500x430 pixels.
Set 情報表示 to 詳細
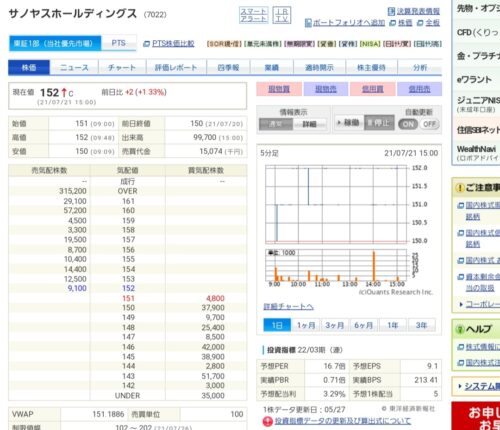point(310,124)
